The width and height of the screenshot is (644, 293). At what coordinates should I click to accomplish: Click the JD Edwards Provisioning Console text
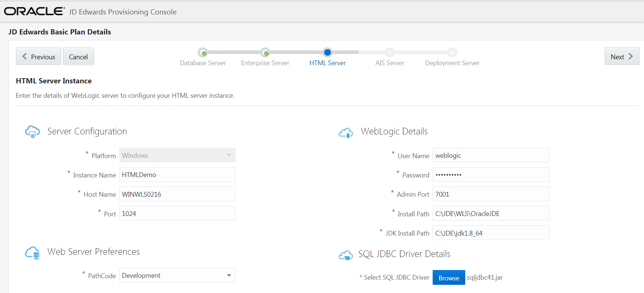pos(123,12)
